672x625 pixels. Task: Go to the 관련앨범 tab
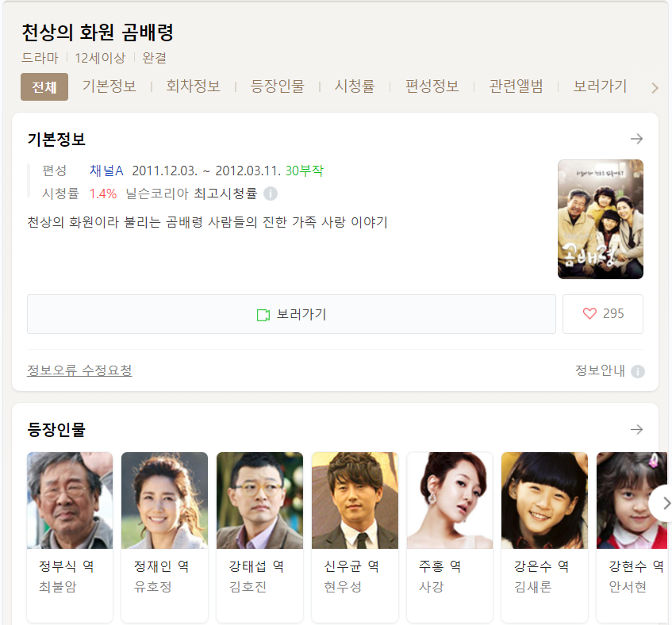tap(516, 86)
